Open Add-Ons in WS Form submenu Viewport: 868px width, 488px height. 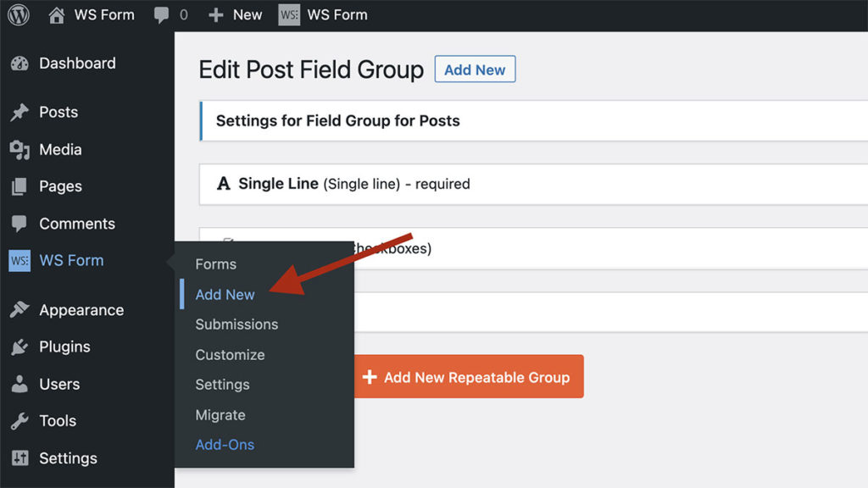pyautogui.click(x=225, y=445)
